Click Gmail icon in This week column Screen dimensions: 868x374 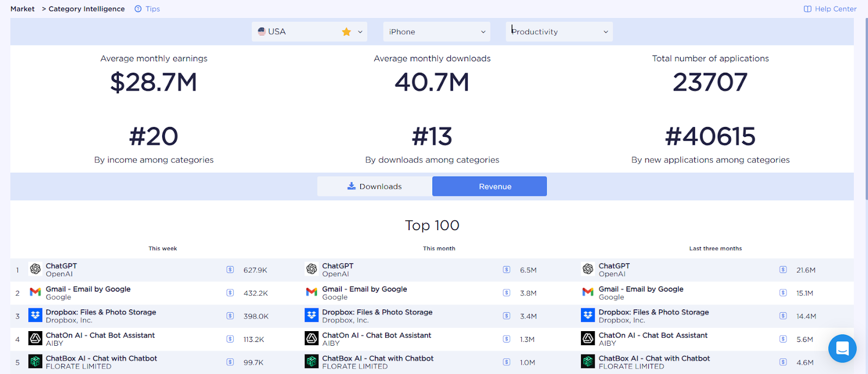click(x=35, y=292)
